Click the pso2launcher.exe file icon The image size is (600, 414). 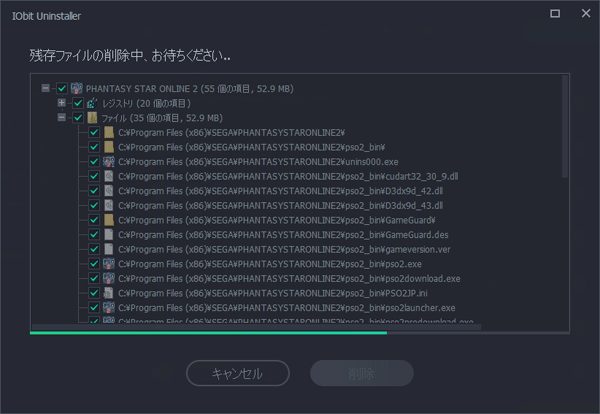tap(109, 308)
